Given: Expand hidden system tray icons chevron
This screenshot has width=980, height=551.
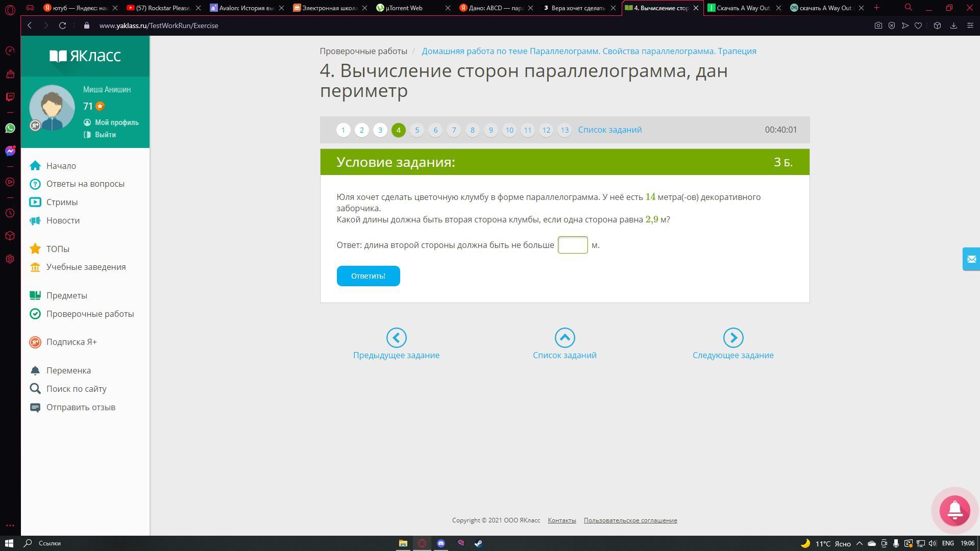Looking at the screenshot, I should tap(859, 543).
